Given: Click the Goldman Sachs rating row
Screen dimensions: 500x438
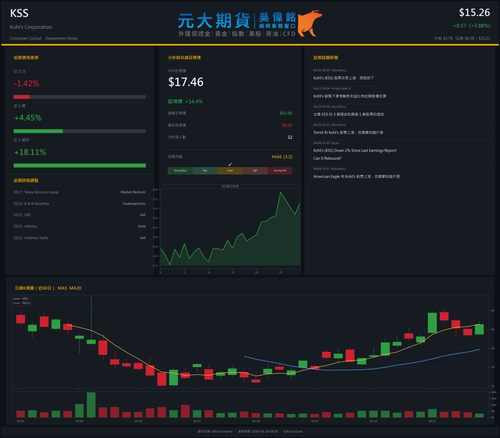Looking at the screenshot, I should click(x=80, y=238).
